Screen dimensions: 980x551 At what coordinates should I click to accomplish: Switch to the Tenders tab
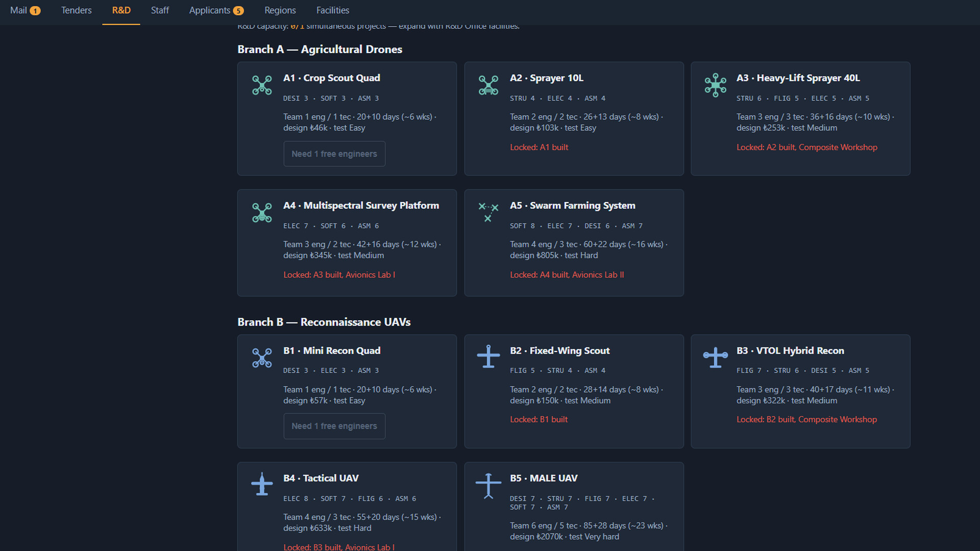click(77, 10)
